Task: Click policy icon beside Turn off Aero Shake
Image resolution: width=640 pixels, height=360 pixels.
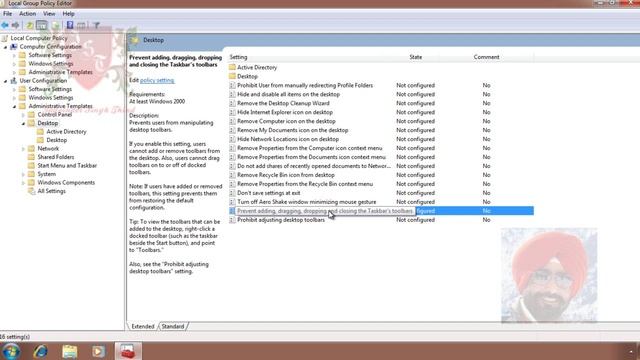Action: pyautogui.click(x=232, y=202)
